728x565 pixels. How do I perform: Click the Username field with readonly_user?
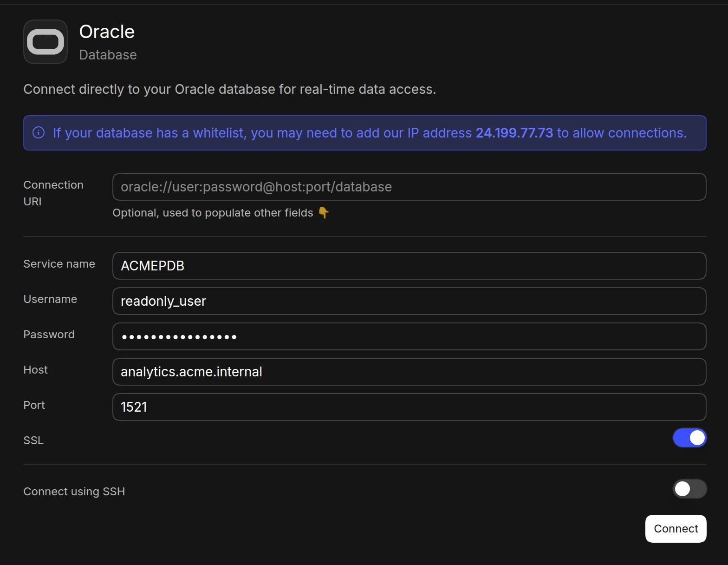409,301
